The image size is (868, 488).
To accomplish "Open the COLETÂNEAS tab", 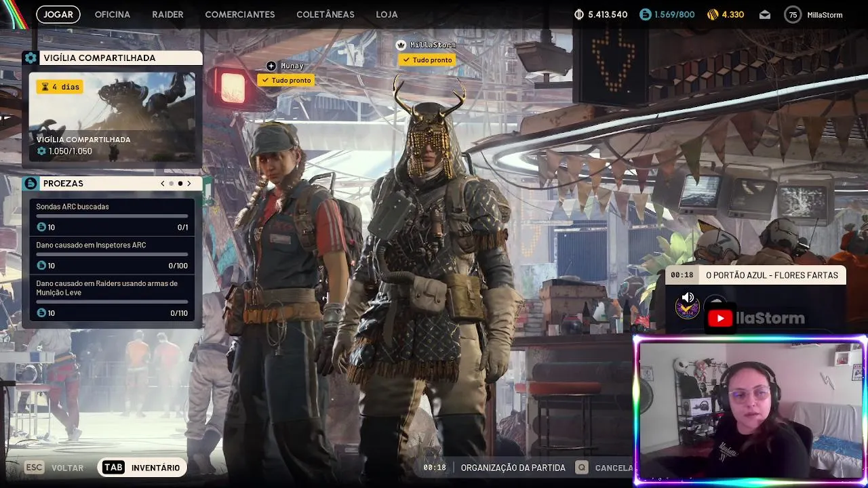I will pos(325,14).
